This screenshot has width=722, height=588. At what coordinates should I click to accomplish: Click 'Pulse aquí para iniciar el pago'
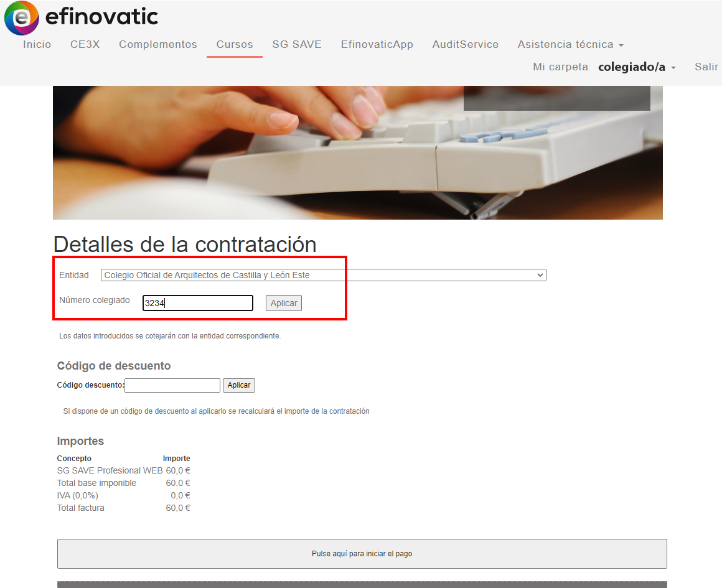coord(362,553)
